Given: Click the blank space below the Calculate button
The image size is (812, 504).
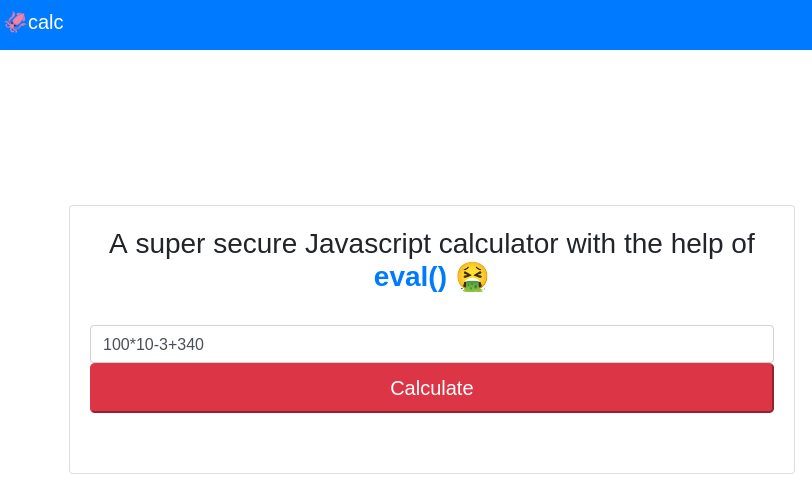Looking at the screenshot, I should click(431, 443).
